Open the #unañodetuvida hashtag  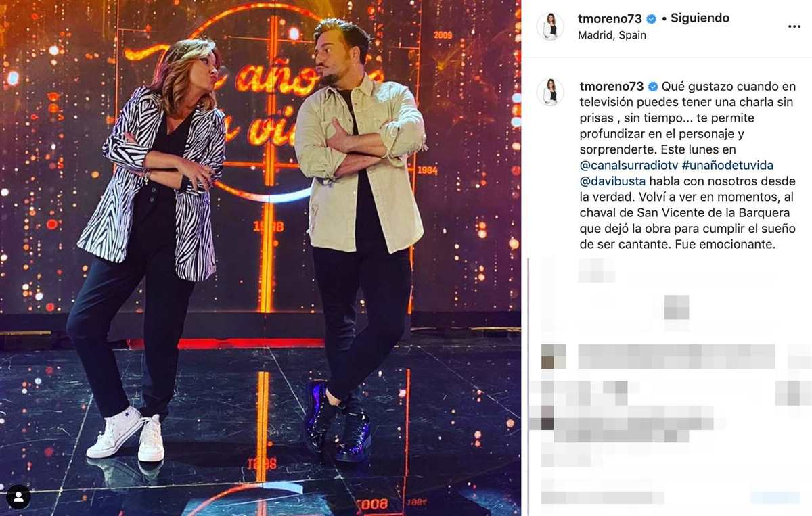click(717, 165)
